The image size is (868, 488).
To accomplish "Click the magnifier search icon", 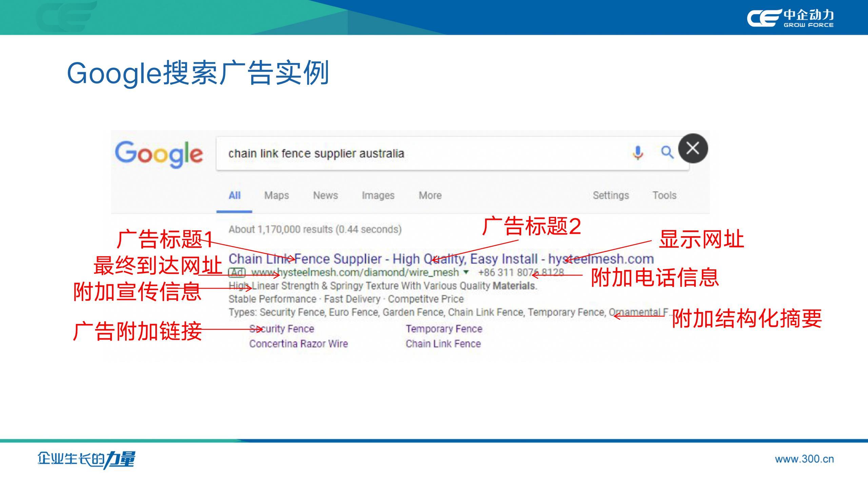I will pyautogui.click(x=667, y=152).
